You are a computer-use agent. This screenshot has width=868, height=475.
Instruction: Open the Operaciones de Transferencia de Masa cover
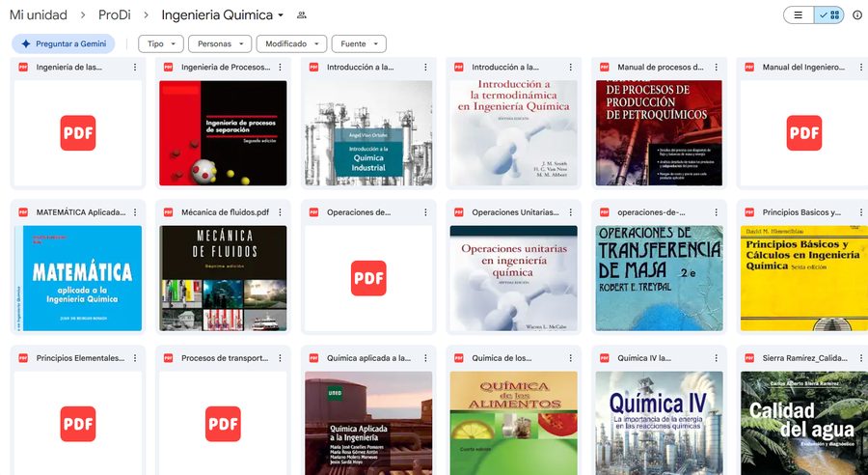[x=660, y=278]
